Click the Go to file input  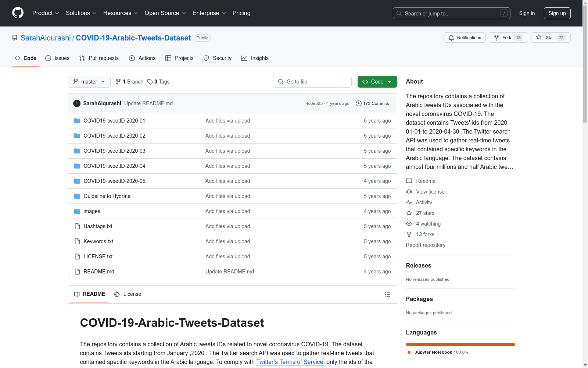(x=312, y=82)
